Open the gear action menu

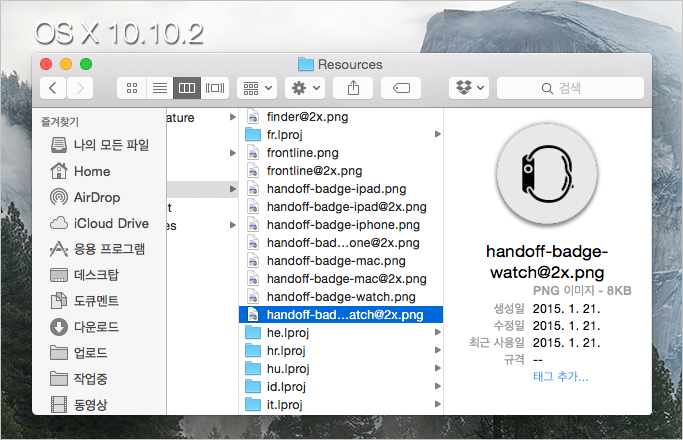pos(305,88)
